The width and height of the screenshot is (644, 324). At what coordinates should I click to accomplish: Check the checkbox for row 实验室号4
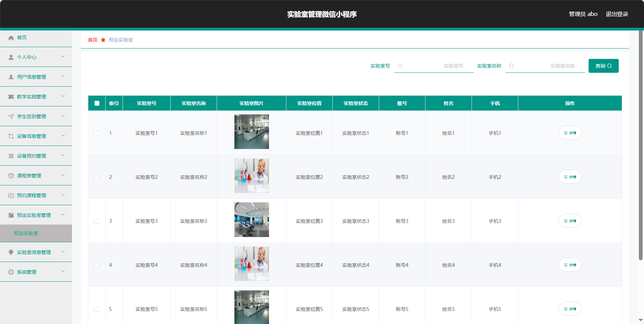click(x=96, y=265)
